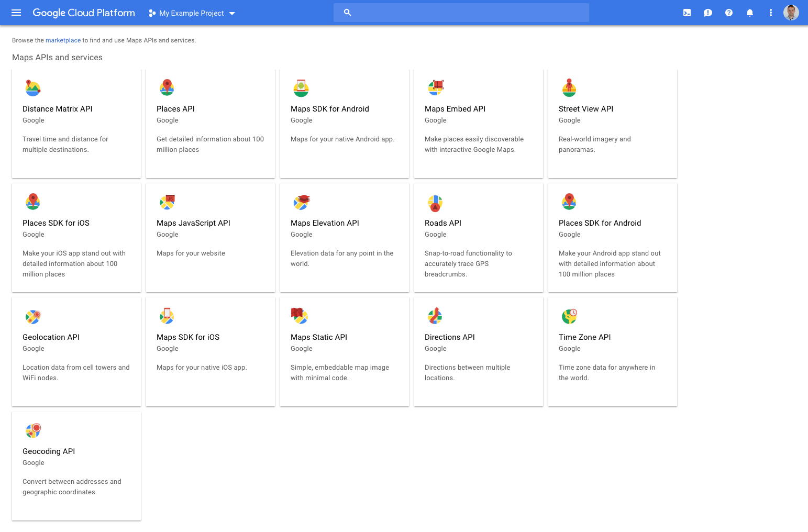808x532 pixels.
Task: Open the Places API title
Action: point(175,109)
